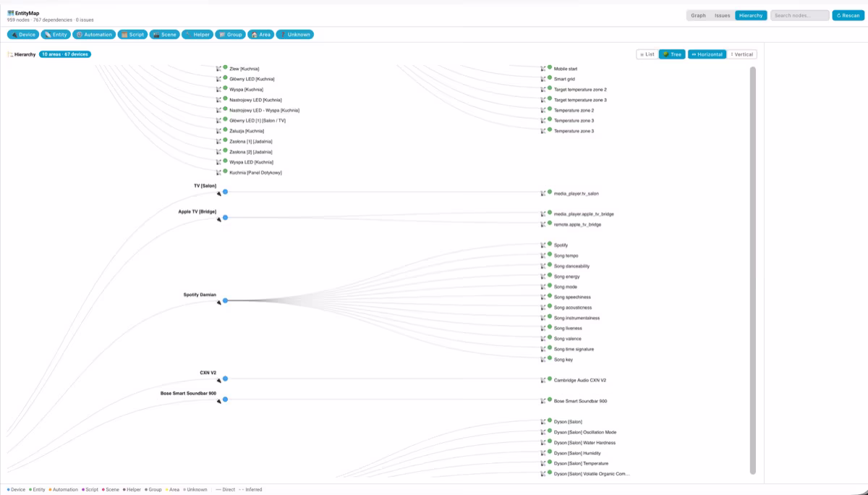The width and height of the screenshot is (868, 495).
Task: Toggle the Automation filter chip
Action: click(x=94, y=34)
